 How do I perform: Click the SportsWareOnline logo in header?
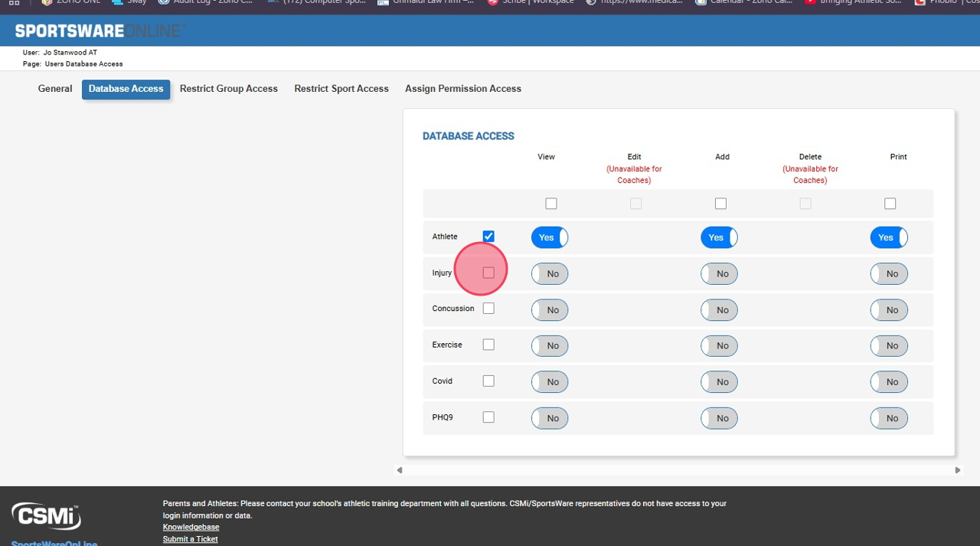tap(99, 31)
